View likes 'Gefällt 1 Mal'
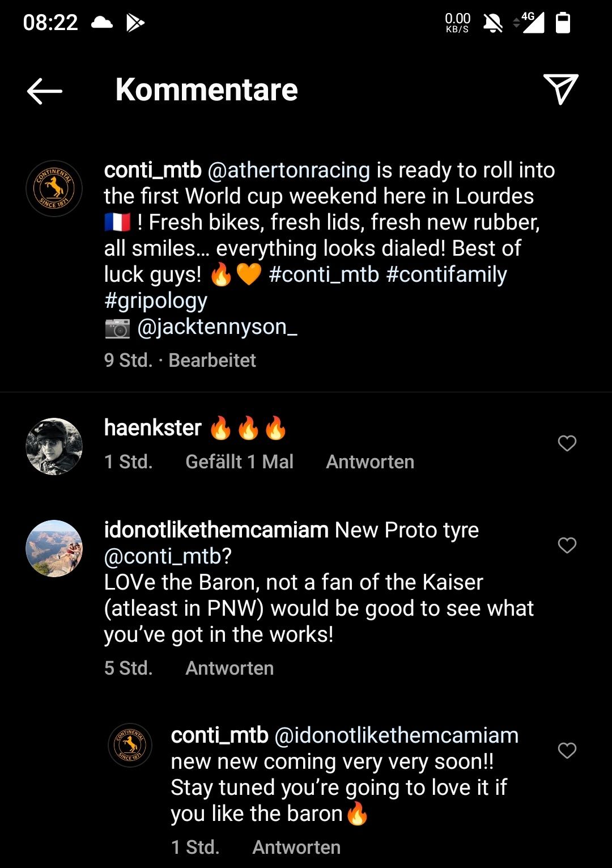This screenshot has height=868, width=612. coord(239,461)
